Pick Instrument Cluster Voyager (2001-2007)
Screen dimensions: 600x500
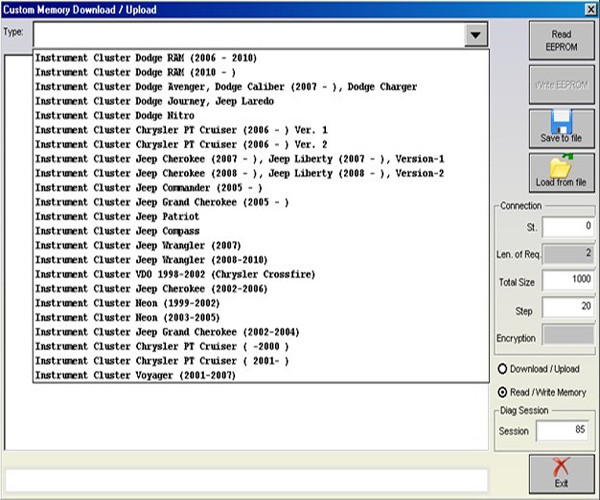134,375
